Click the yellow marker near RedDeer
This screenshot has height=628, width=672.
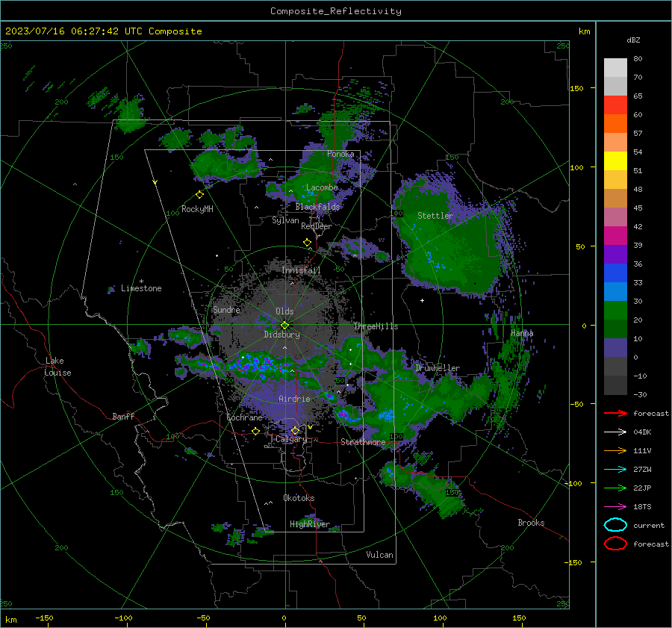pos(308,243)
